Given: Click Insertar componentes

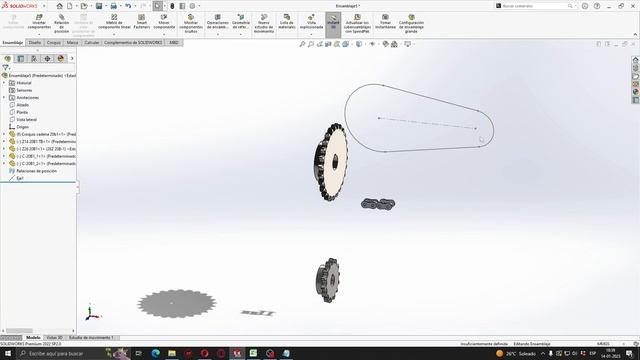Looking at the screenshot, I should tap(39, 23).
